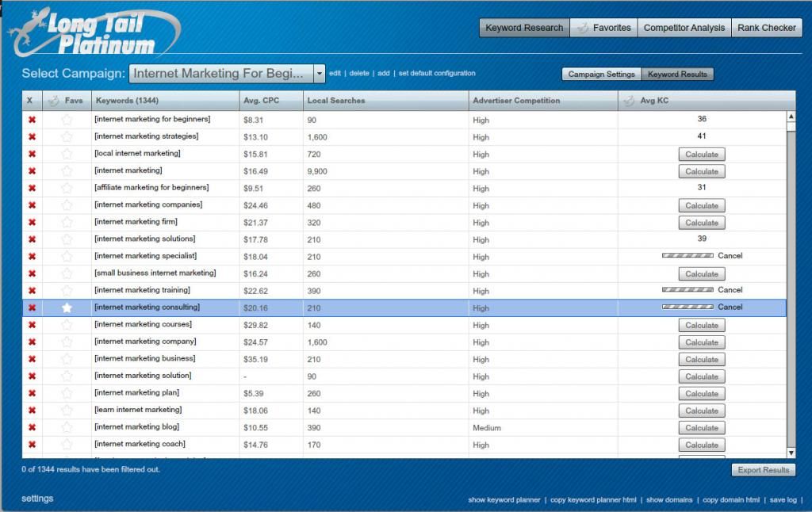Star the [internet marketing strategies] keyword
Viewport: 812px width, 512px height.
click(67, 136)
